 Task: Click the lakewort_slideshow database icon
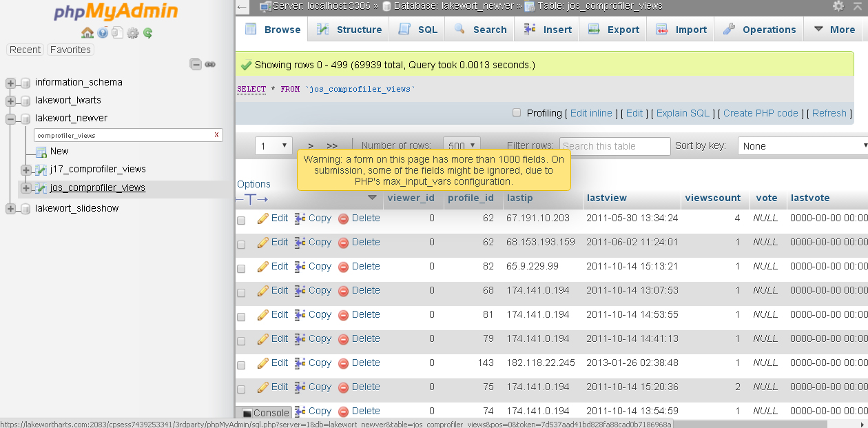[25, 209]
